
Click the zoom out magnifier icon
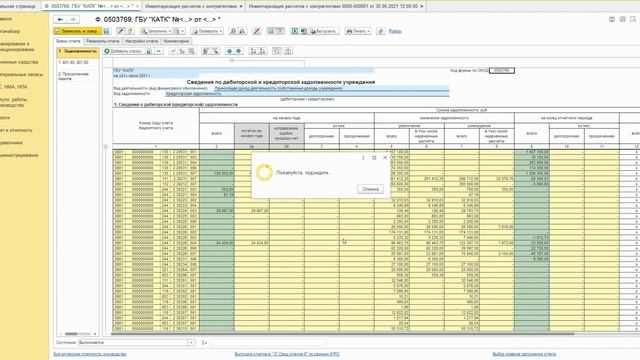pos(242,31)
